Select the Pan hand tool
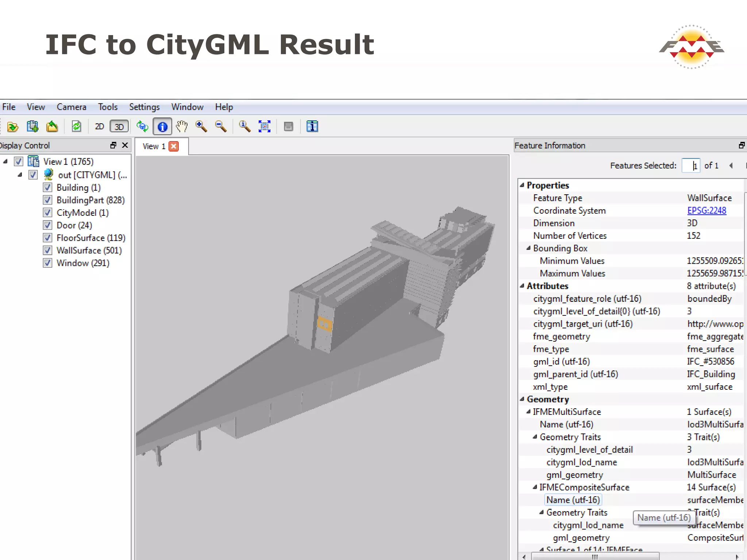Image resolution: width=747 pixels, height=560 pixels. [x=182, y=127]
